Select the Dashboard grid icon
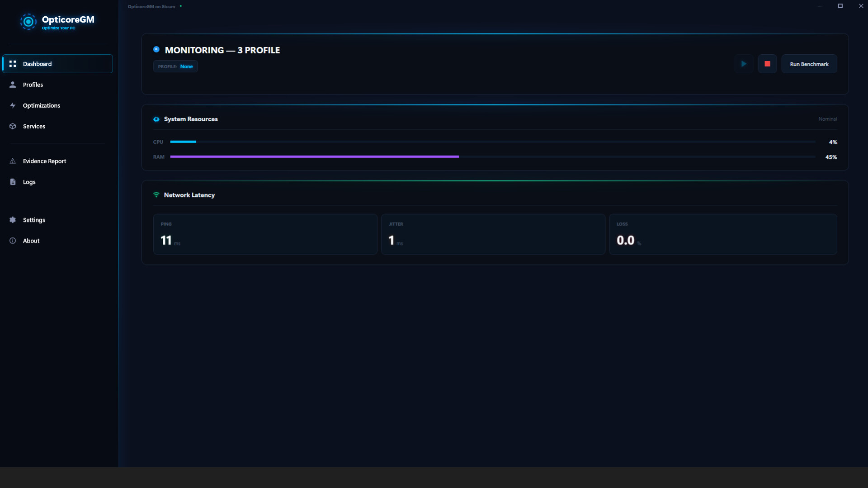The height and width of the screenshot is (488, 868). pos(12,64)
